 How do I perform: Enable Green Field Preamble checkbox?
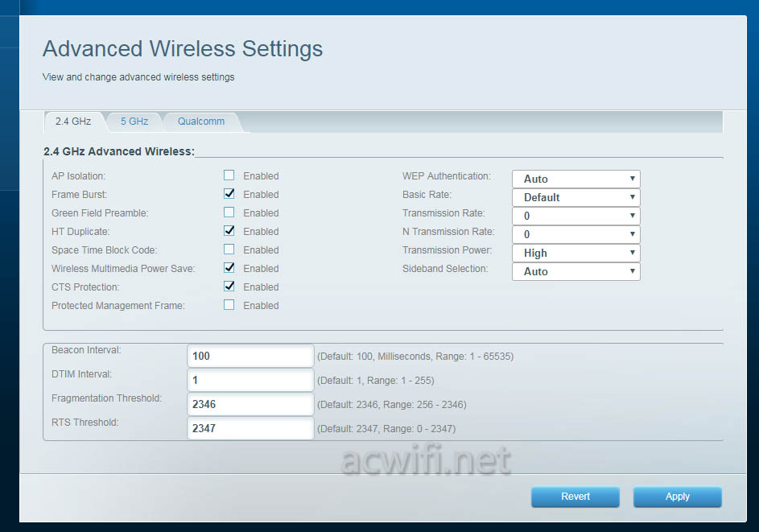click(229, 212)
